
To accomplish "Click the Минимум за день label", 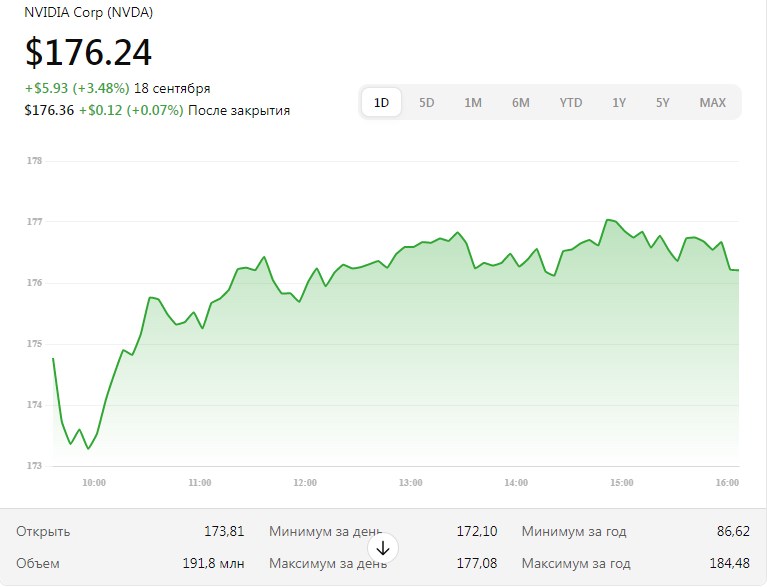I will click(325, 532).
